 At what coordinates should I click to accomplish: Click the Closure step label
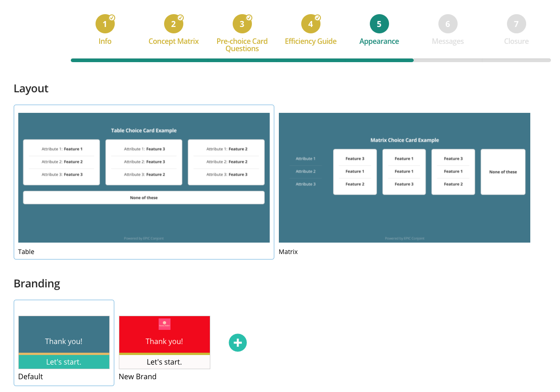[x=516, y=41]
